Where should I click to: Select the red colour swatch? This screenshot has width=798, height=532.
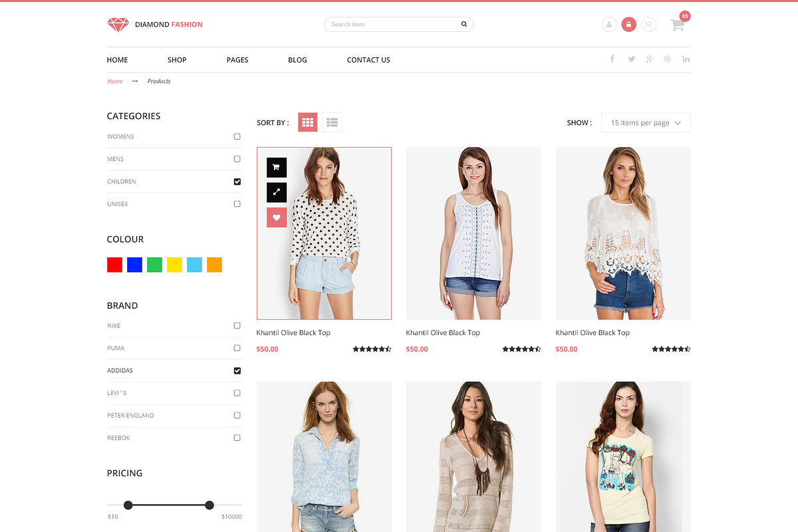114,265
